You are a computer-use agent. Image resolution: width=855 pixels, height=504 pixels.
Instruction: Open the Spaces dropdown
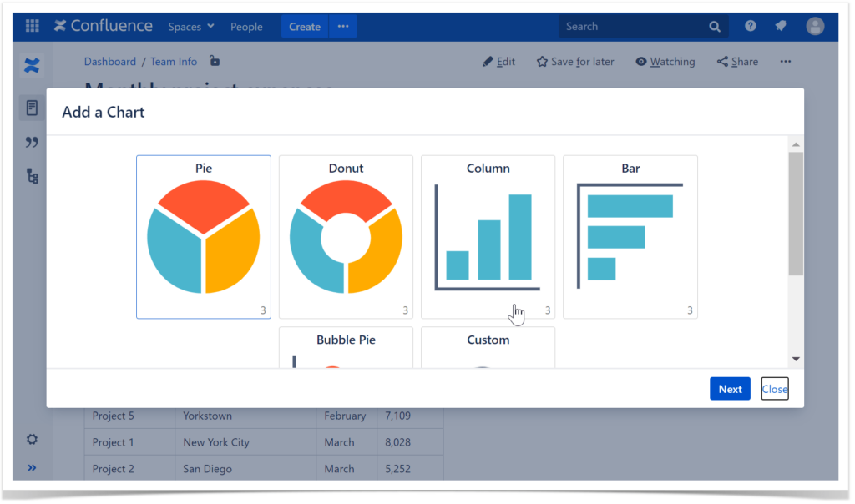(190, 26)
